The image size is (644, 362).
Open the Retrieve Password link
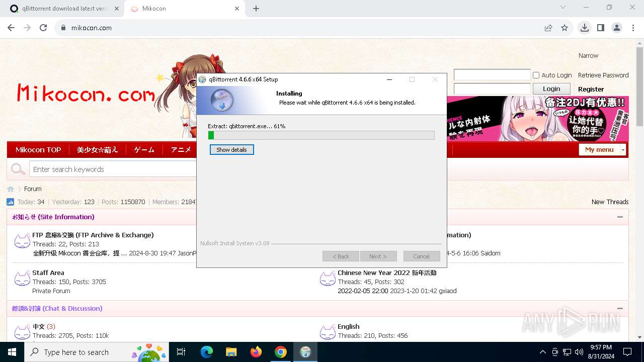603,75
